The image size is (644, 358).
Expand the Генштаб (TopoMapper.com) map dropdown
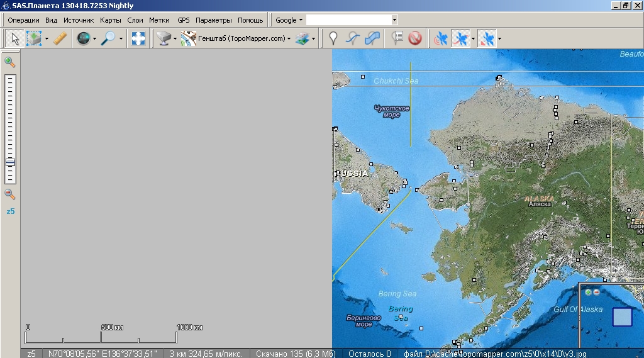tap(289, 39)
